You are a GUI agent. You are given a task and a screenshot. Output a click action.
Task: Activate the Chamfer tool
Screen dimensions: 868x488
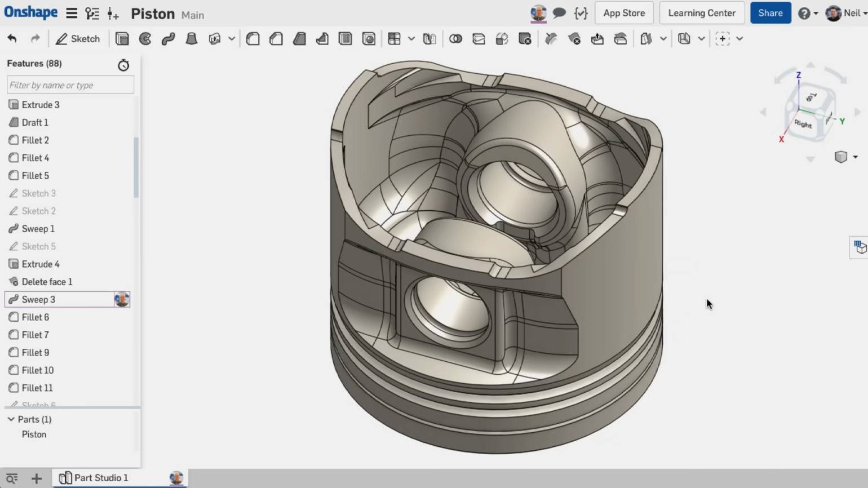(276, 39)
